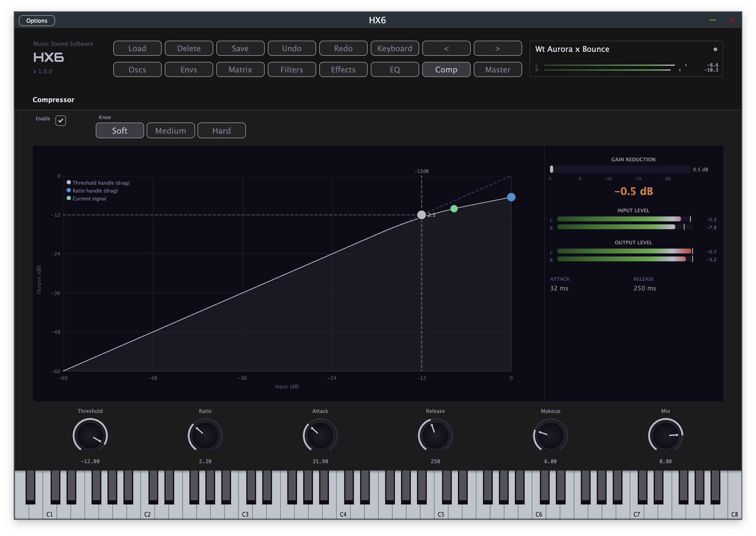This screenshot has height=536, width=756.
Task: Click the preset name Wt Aurora x Bounce
Action: pos(572,49)
